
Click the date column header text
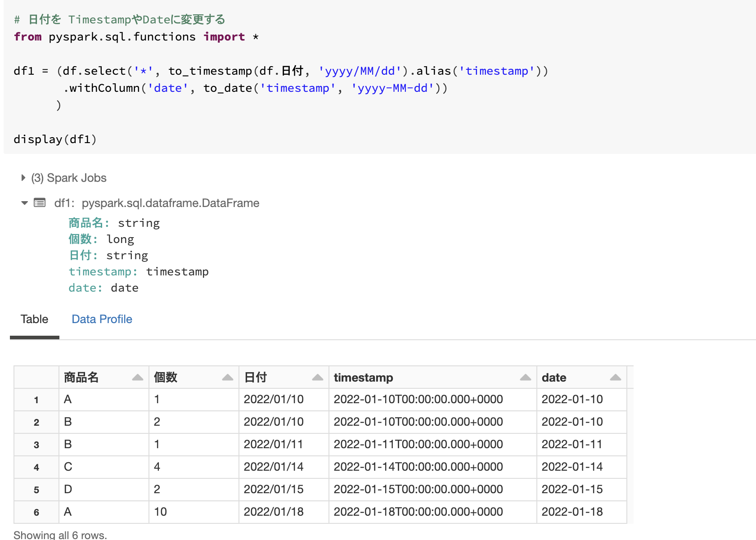click(554, 378)
